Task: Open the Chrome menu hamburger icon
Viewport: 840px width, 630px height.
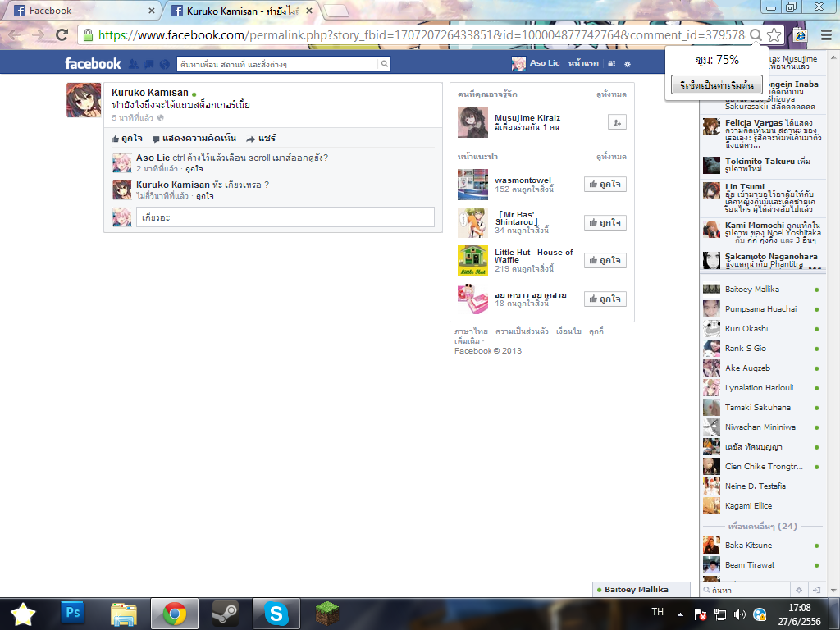Action: (827, 34)
